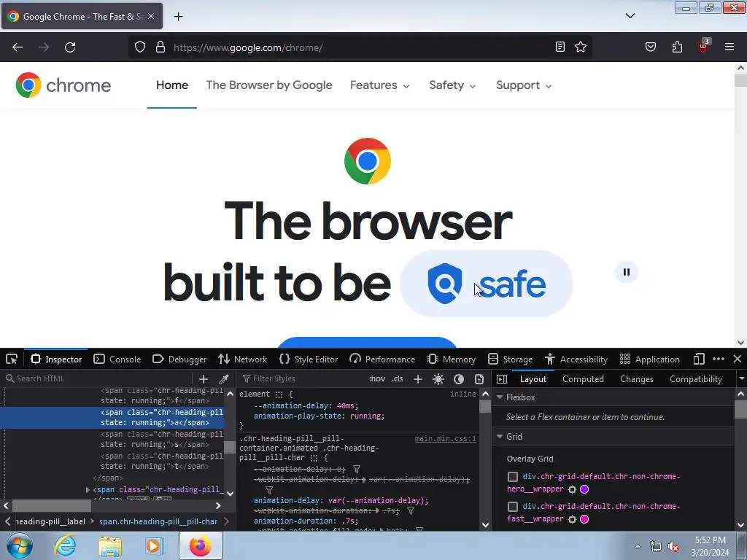Expand the Features navigation menu
Viewport: 747px width, 560px height.
pyautogui.click(x=379, y=85)
